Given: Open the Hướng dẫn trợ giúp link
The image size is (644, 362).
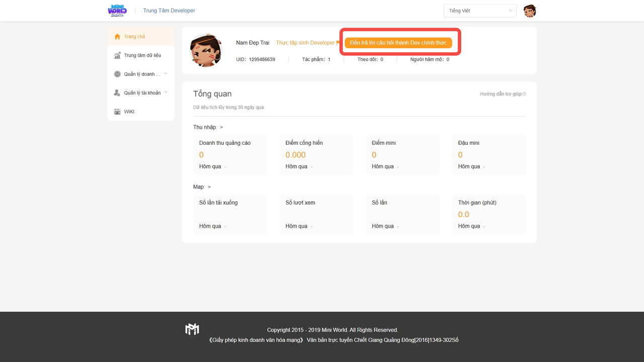Looking at the screenshot, I should (x=501, y=94).
